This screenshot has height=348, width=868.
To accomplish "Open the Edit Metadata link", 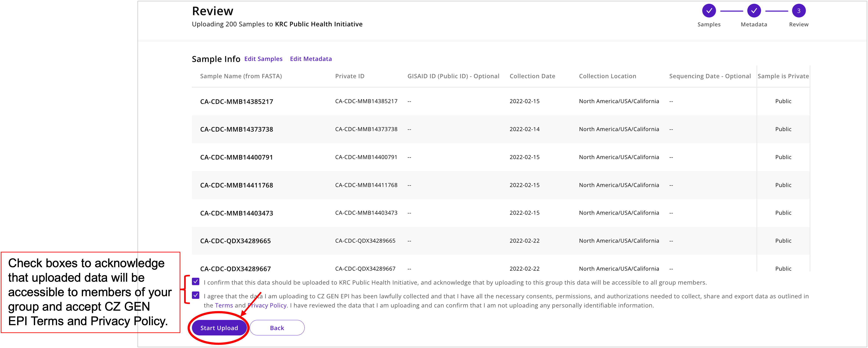I will pos(311,59).
